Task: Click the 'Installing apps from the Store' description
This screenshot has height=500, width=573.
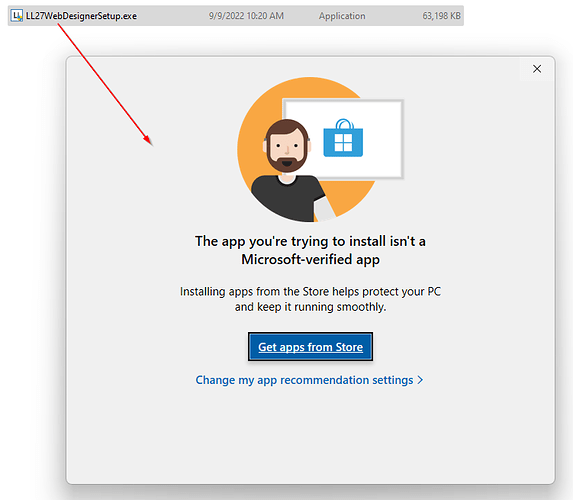Action: pos(310,299)
